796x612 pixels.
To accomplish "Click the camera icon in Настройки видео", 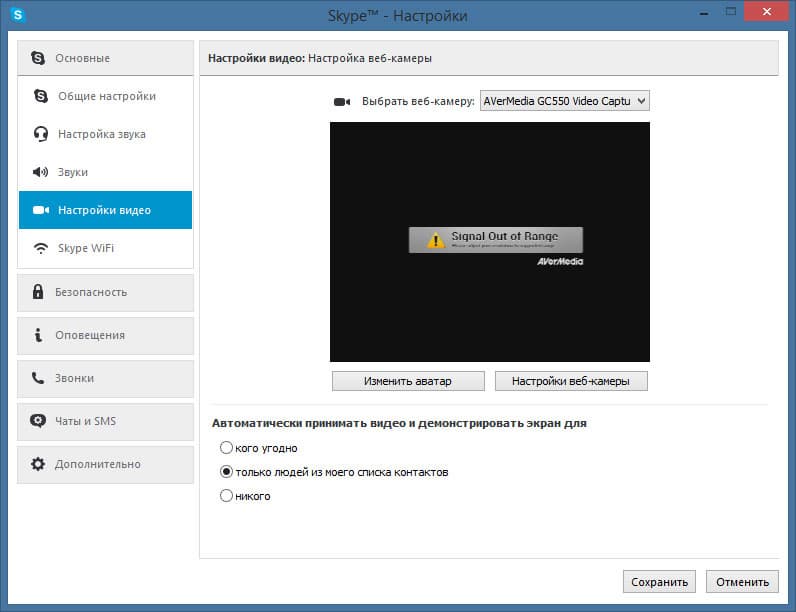I will click(41, 210).
